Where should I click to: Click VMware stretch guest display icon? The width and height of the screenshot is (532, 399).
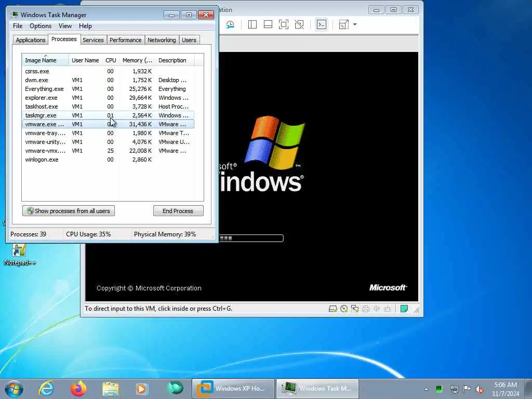click(344, 24)
